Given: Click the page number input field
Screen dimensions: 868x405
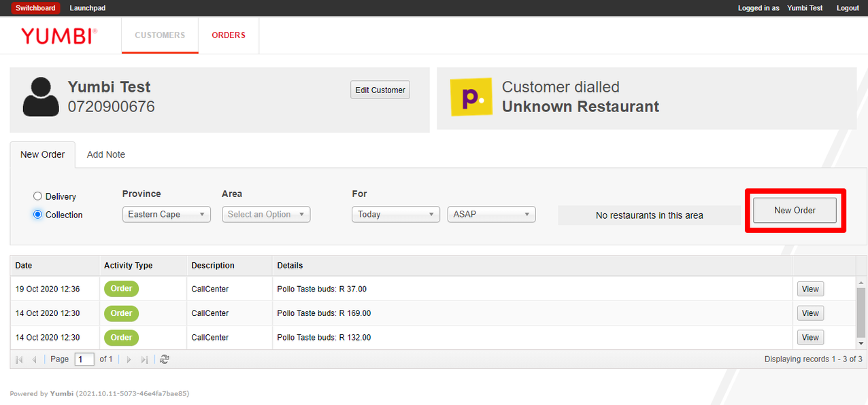Looking at the screenshot, I should pyautogui.click(x=84, y=359).
